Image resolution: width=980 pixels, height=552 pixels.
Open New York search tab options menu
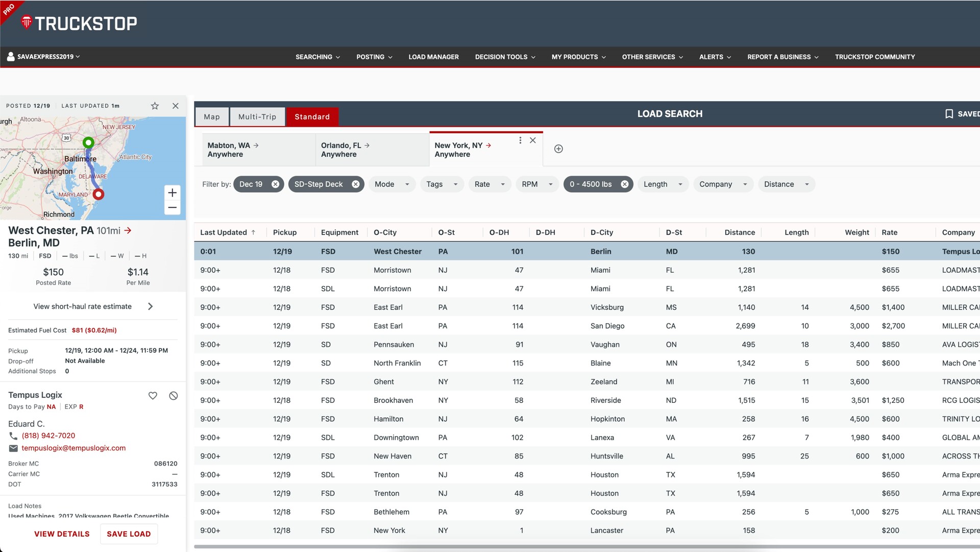click(520, 140)
